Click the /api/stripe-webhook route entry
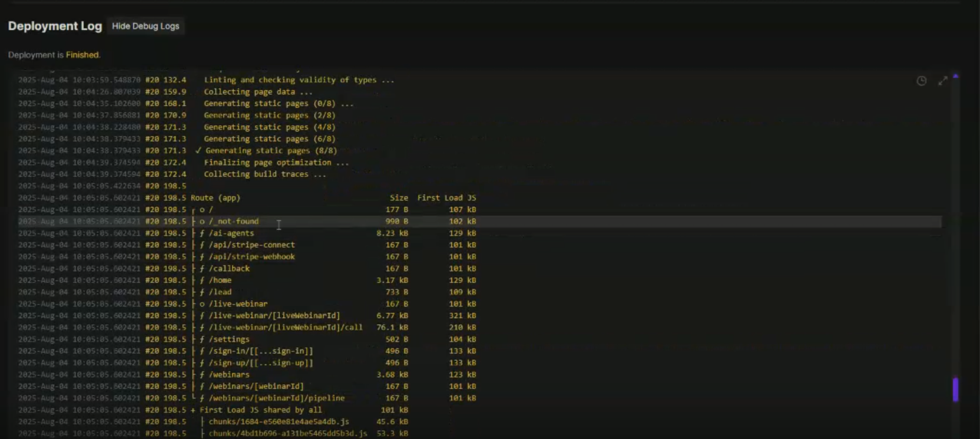 (x=251, y=257)
